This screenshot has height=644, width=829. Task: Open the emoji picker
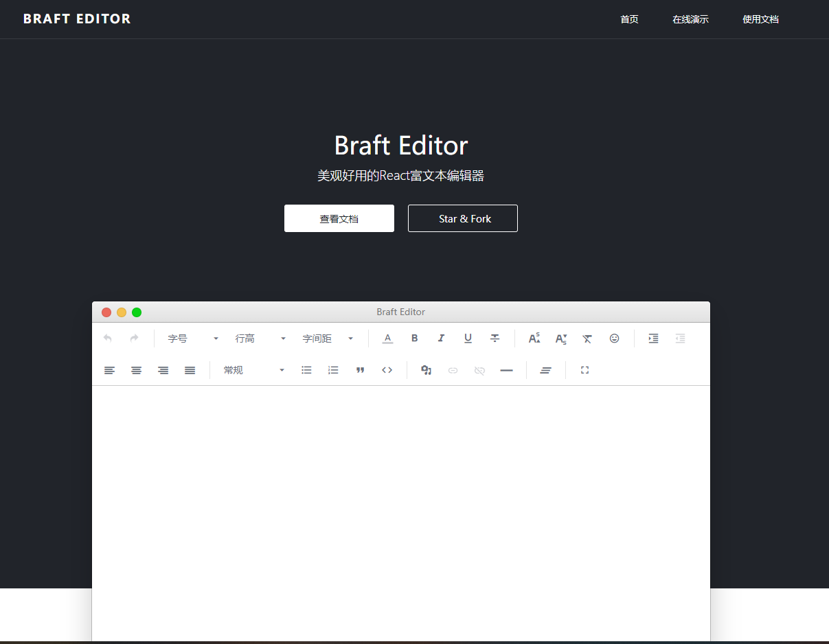click(614, 338)
